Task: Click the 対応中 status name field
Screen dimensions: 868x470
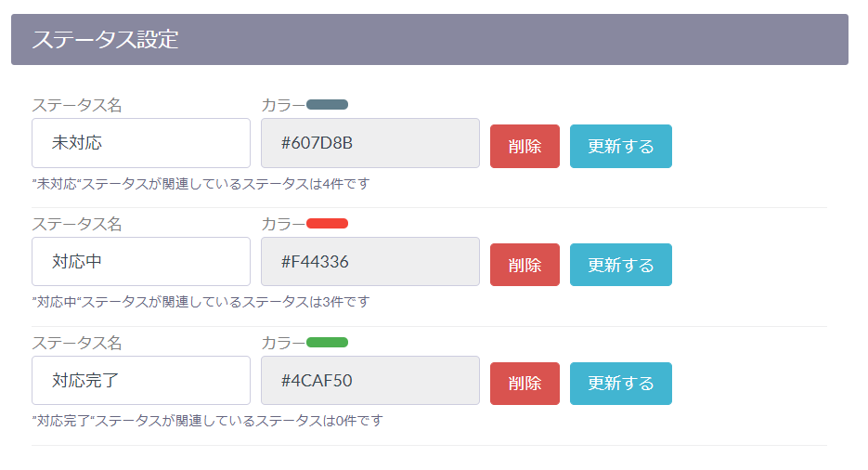Action: (x=141, y=262)
